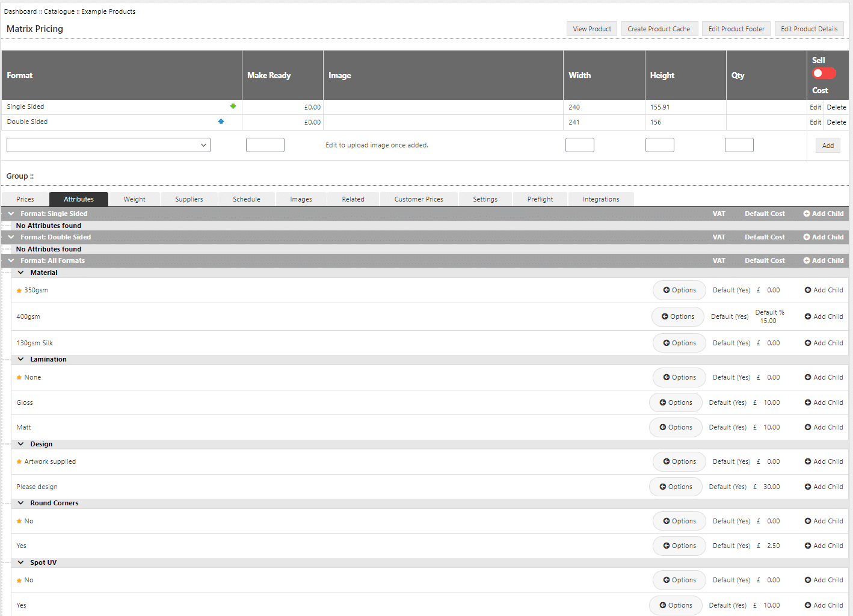Open the Customer Prices tab
853x616 pixels.
(418, 199)
